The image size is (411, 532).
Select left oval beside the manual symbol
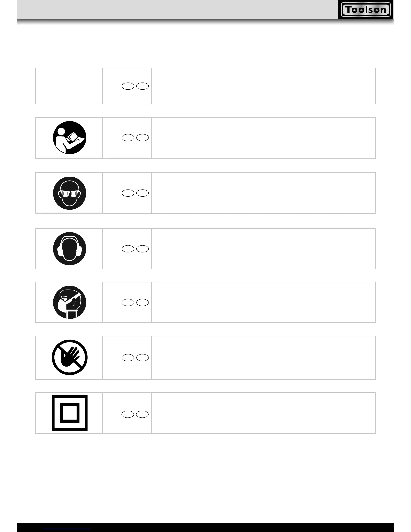(128, 138)
